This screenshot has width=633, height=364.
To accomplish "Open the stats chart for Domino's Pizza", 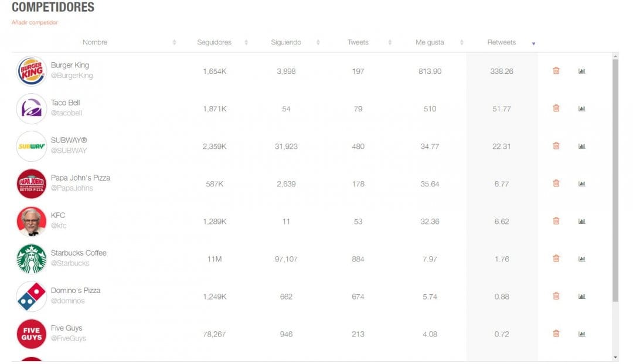I will (x=581, y=296).
